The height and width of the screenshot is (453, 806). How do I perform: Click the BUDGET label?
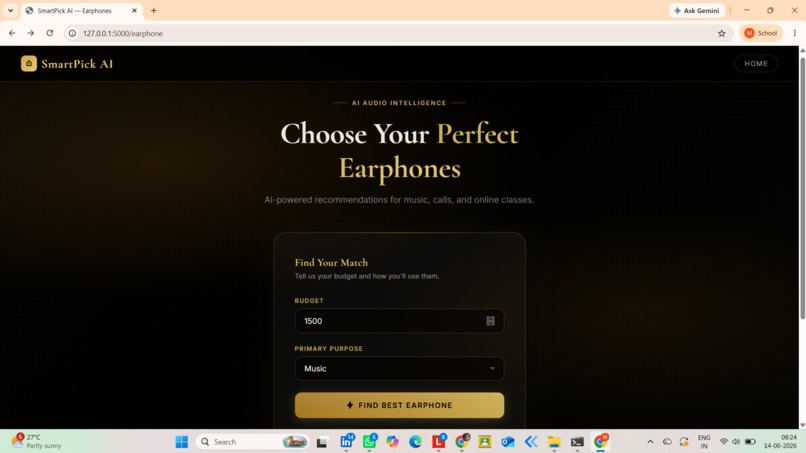point(309,301)
